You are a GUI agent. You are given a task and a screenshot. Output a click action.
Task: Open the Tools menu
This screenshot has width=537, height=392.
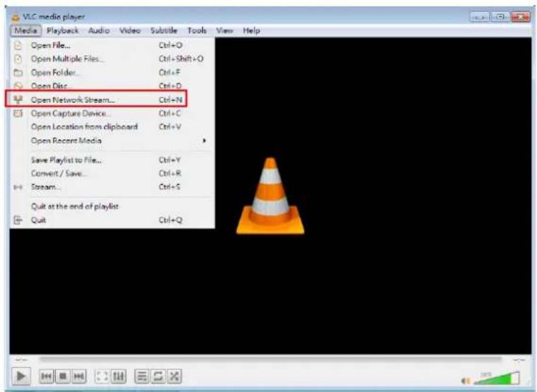197,30
